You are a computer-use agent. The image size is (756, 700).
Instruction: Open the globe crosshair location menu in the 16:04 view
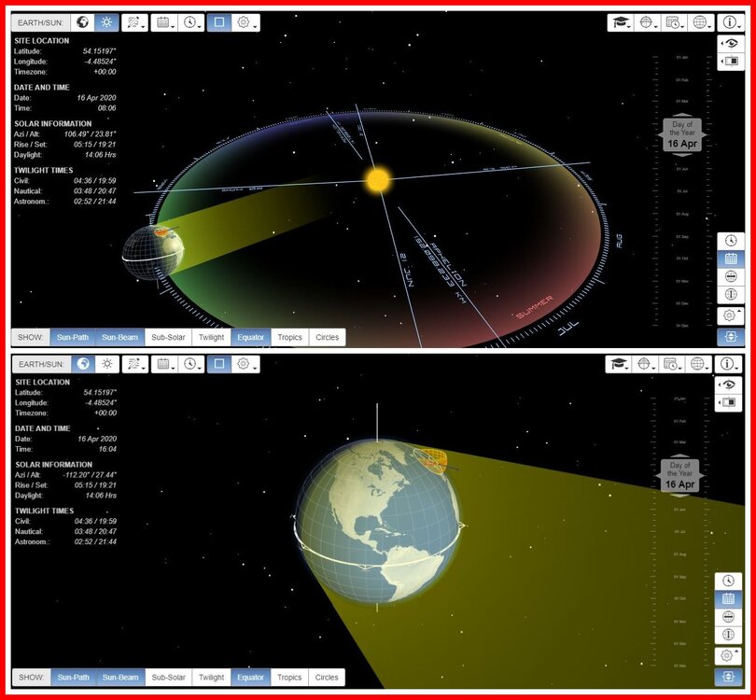(x=646, y=363)
